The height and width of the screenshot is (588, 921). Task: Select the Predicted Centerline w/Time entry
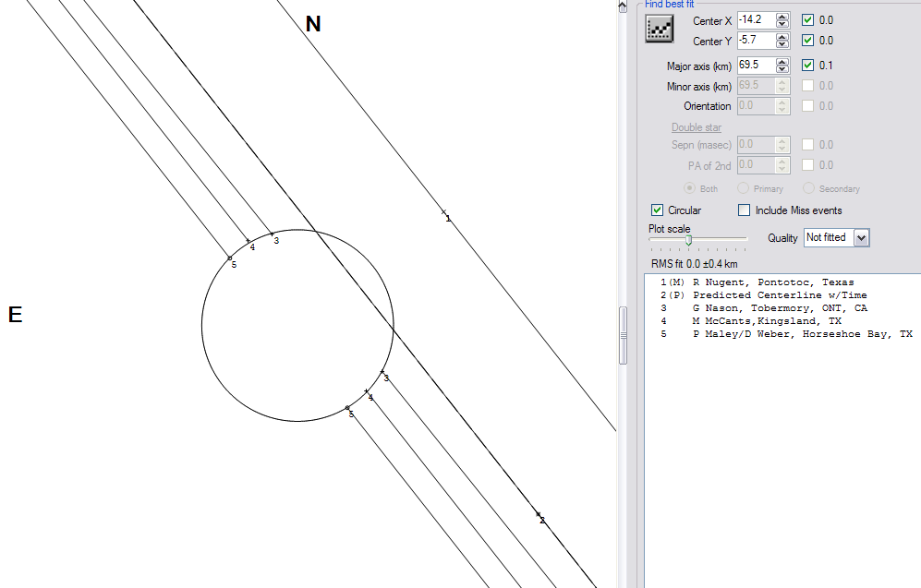tap(779, 295)
